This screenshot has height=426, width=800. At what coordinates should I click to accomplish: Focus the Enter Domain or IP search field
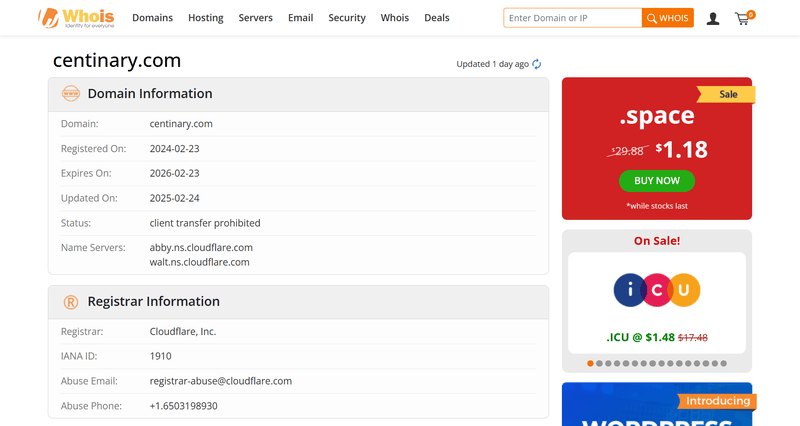click(572, 18)
